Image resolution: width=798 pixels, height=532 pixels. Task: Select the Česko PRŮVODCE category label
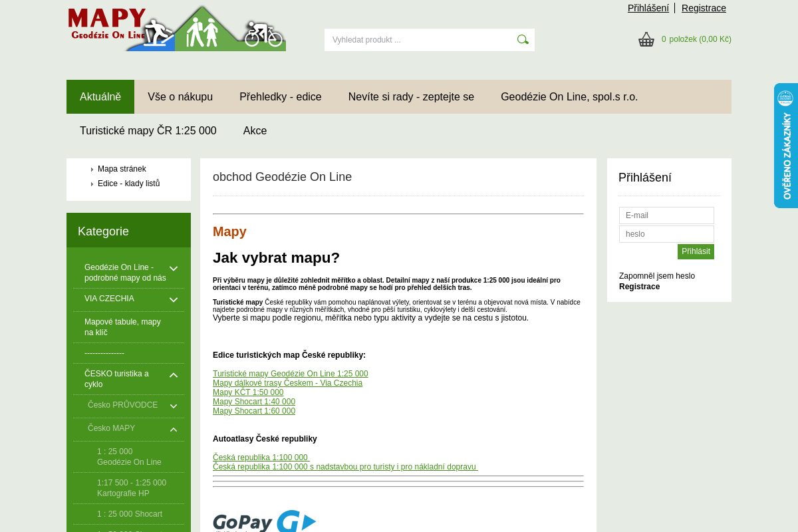click(x=122, y=405)
